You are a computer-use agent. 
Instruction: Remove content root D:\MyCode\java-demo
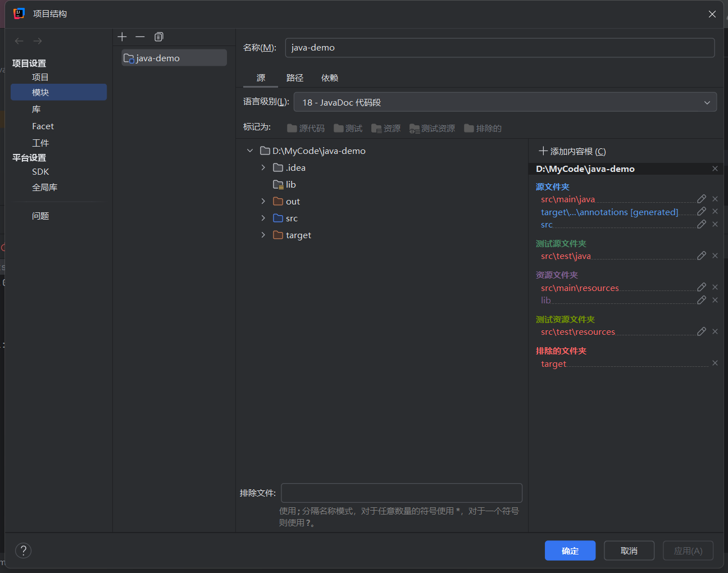point(715,169)
